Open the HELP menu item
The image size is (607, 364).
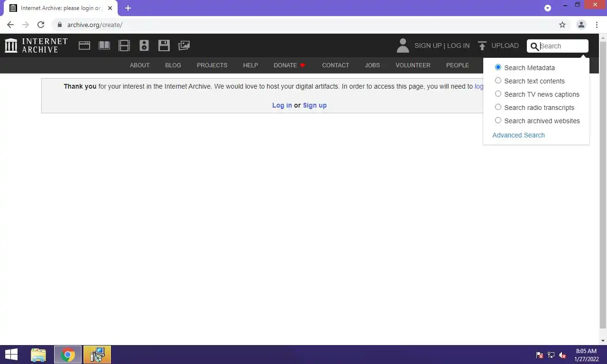click(x=250, y=65)
